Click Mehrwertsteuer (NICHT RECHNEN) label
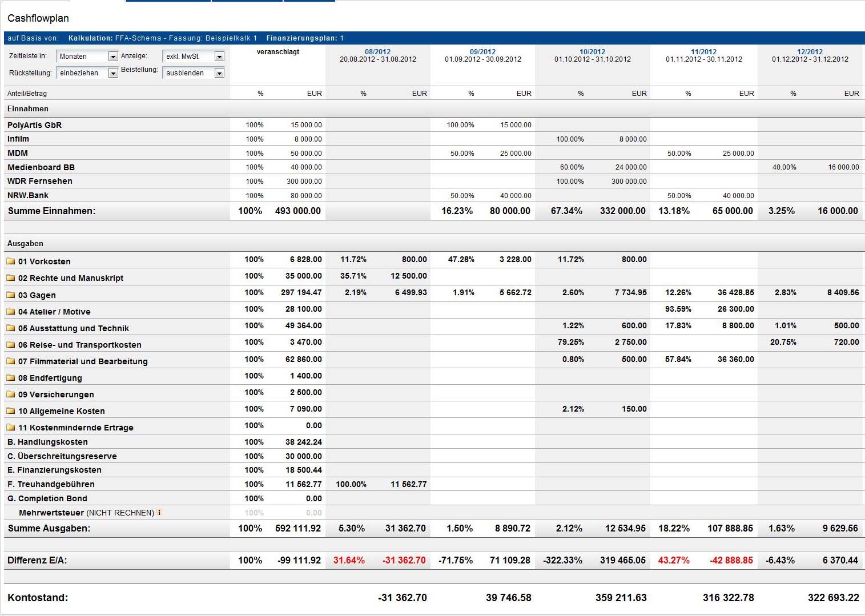This screenshot has width=865, height=616. pyautogui.click(x=86, y=513)
